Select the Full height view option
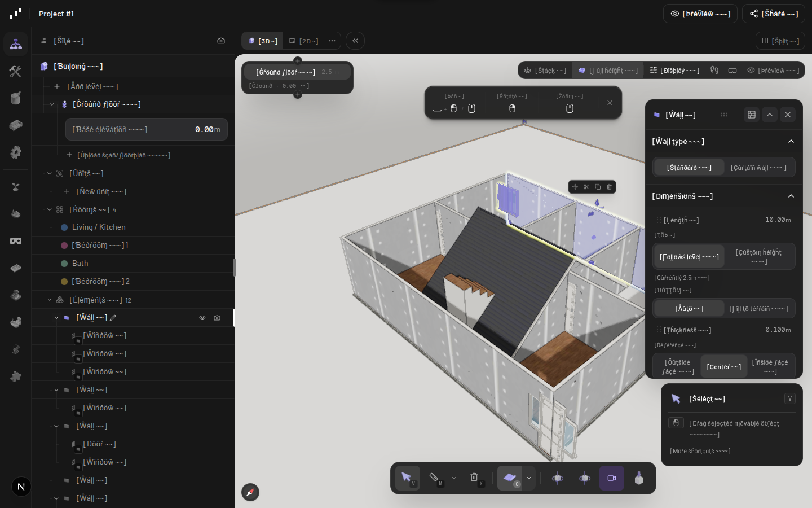 [608, 71]
